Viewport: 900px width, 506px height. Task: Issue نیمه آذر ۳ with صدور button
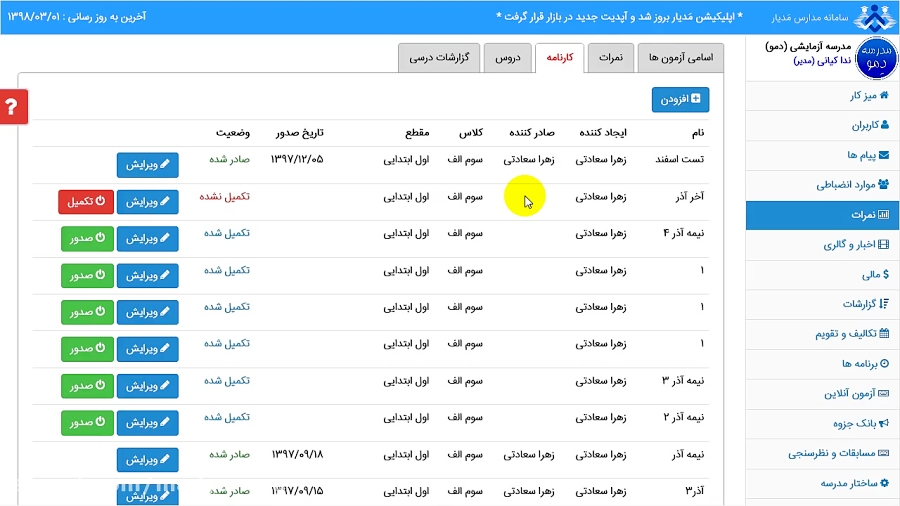coord(87,386)
